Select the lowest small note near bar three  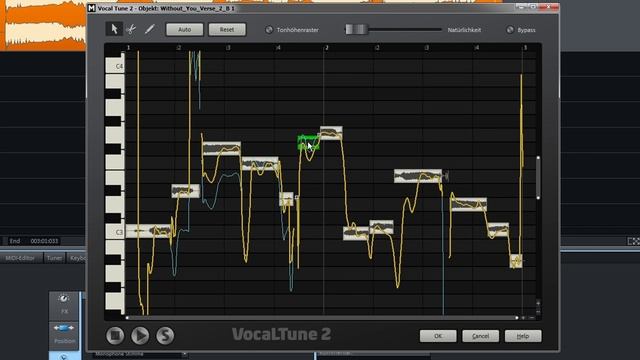(516, 261)
